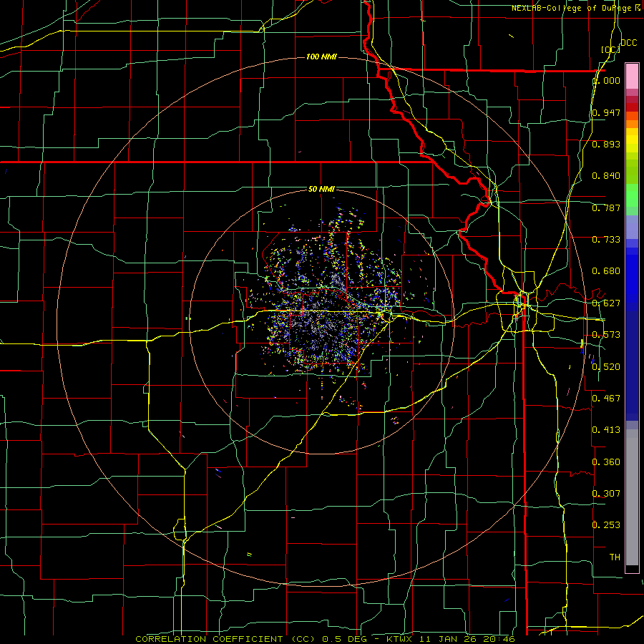Pick the periwinkle segment of the color bar

point(632,227)
